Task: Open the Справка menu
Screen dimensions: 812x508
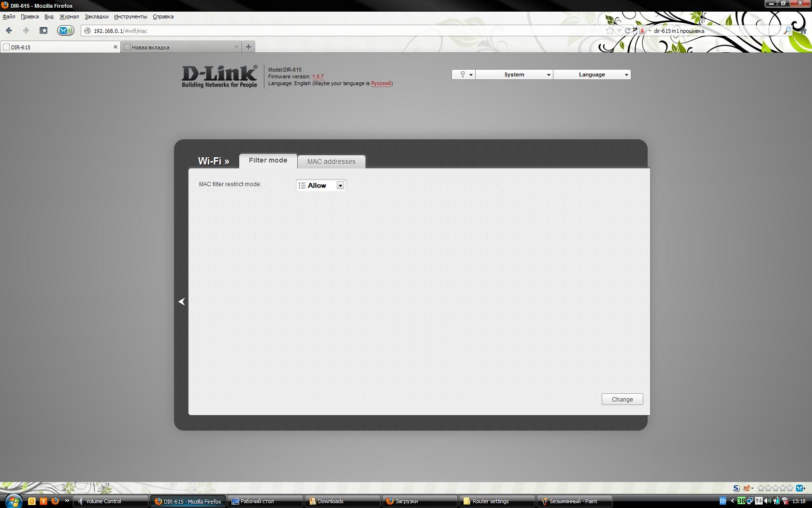Action: coord(163,16)
